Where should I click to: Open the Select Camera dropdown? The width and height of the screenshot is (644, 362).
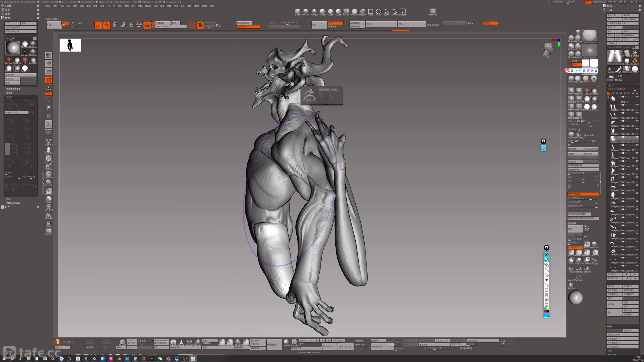coord(171,27)
